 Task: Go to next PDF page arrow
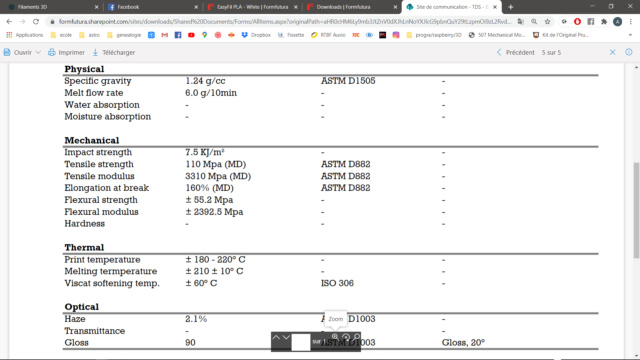pyautogui.click(x=287, y=337)
